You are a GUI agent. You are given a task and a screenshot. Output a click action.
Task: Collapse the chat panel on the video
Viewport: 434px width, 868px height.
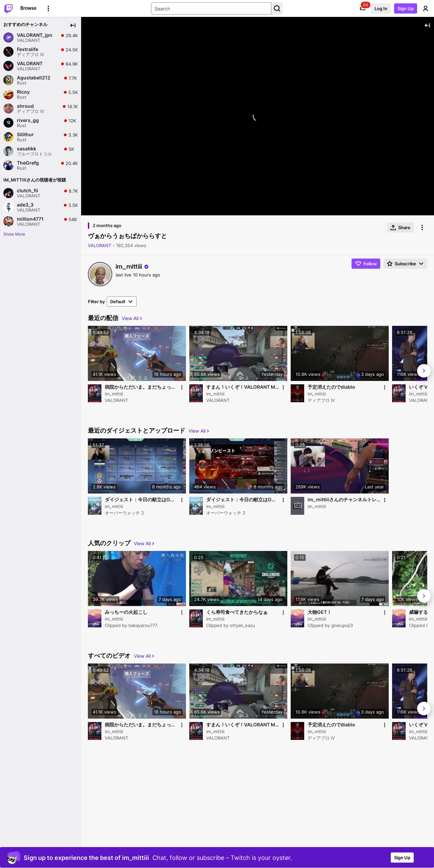point(427,25)
